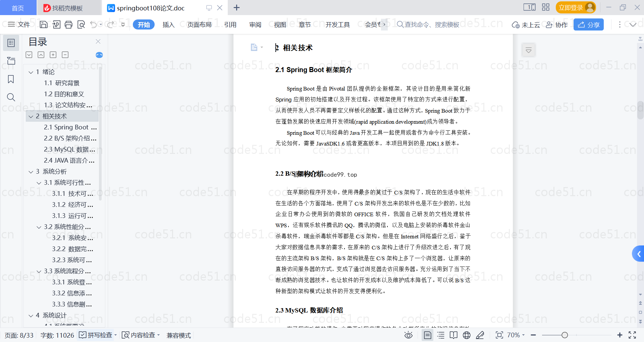Open the 插入 ribbon tab
This screenshot has height=342, width=644.
(168, 25)
